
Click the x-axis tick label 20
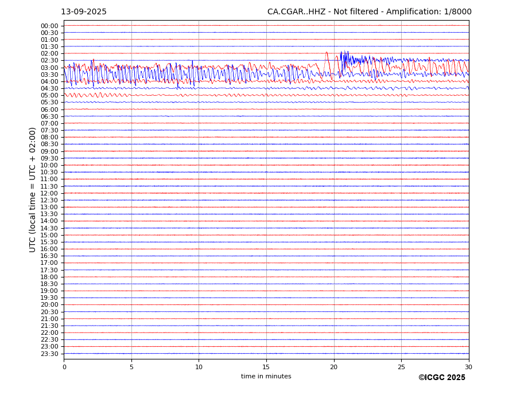[x=334, y=367]
